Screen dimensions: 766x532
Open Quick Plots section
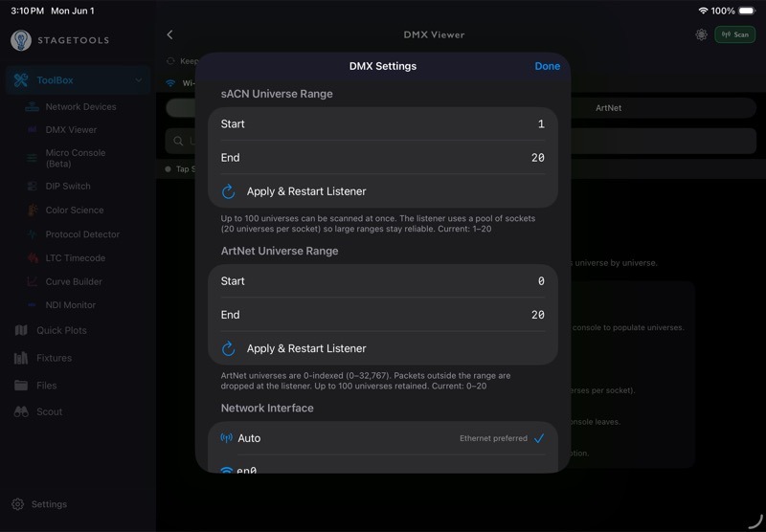click(x=61, y=330)
